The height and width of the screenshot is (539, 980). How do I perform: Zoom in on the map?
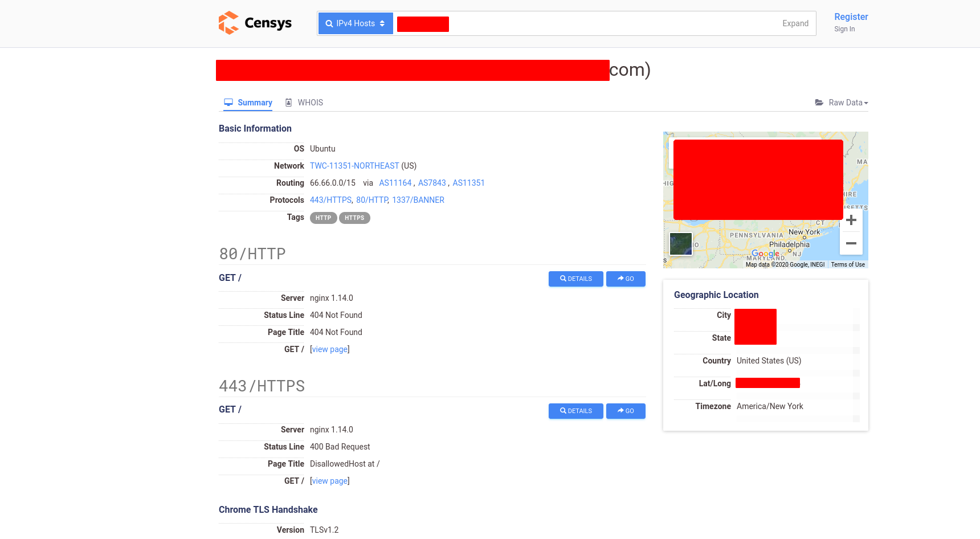click(x=851, y=220)
